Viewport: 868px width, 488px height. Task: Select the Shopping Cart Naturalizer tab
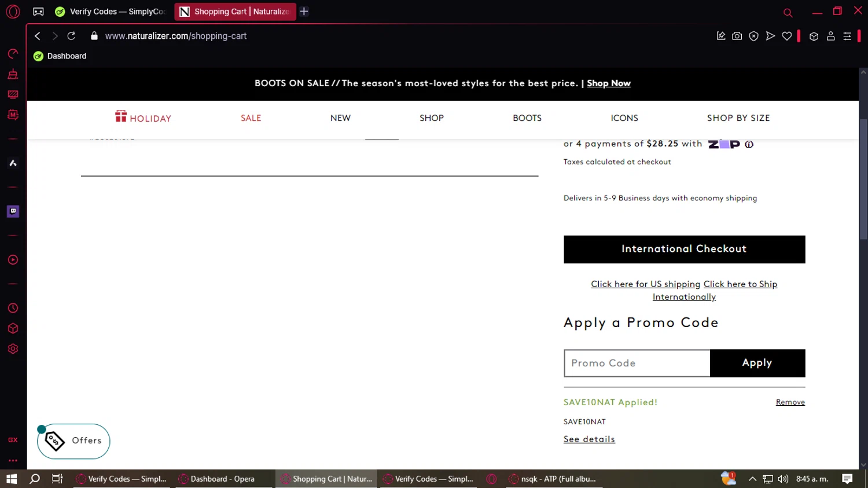pyautogui.click(x=235, y=12)
